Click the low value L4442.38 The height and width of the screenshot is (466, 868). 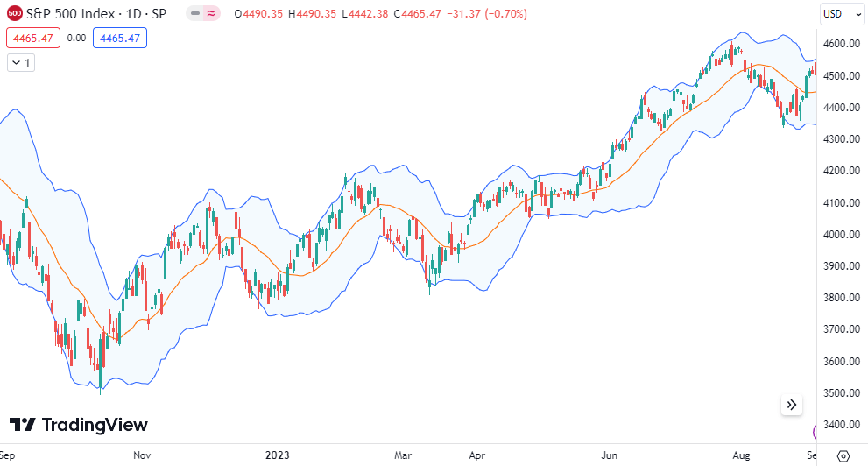point(364,14)
